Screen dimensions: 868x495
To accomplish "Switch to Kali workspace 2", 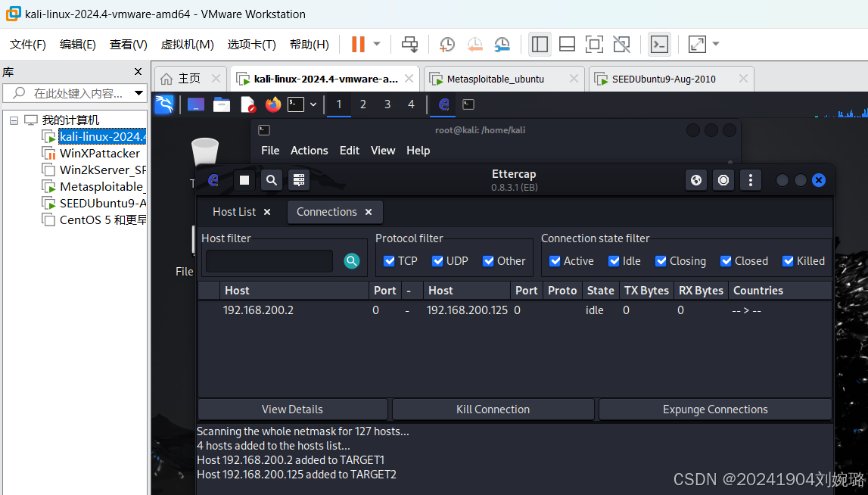I will 363,104.
